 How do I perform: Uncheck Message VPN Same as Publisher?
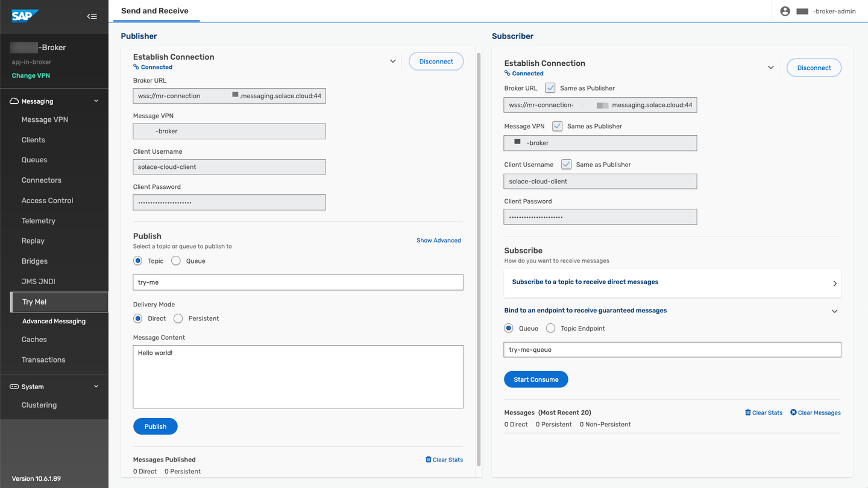point(558,126)
